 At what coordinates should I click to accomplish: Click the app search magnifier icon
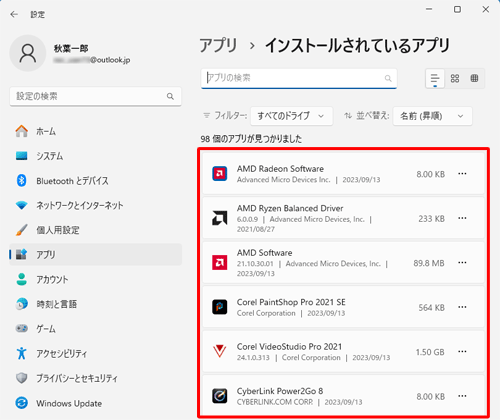click(388, 78)
